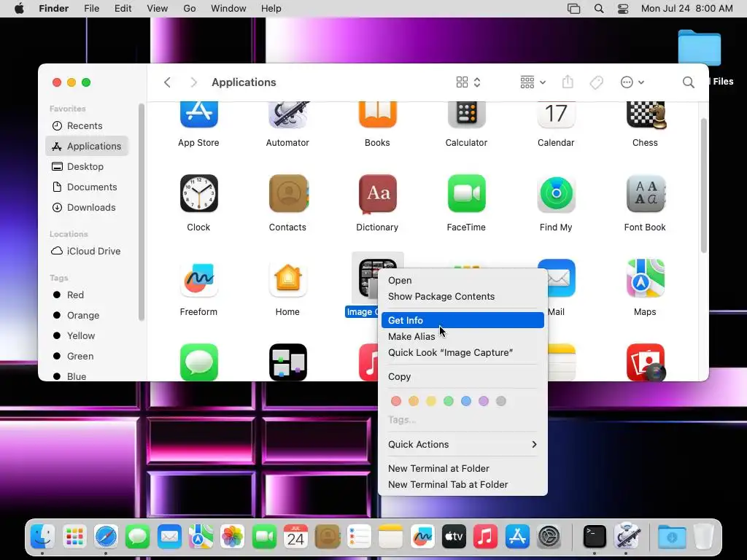This screenshot has height=560, width=747.
Task: Select the Mission Control app icon
Action: (287, 362)
